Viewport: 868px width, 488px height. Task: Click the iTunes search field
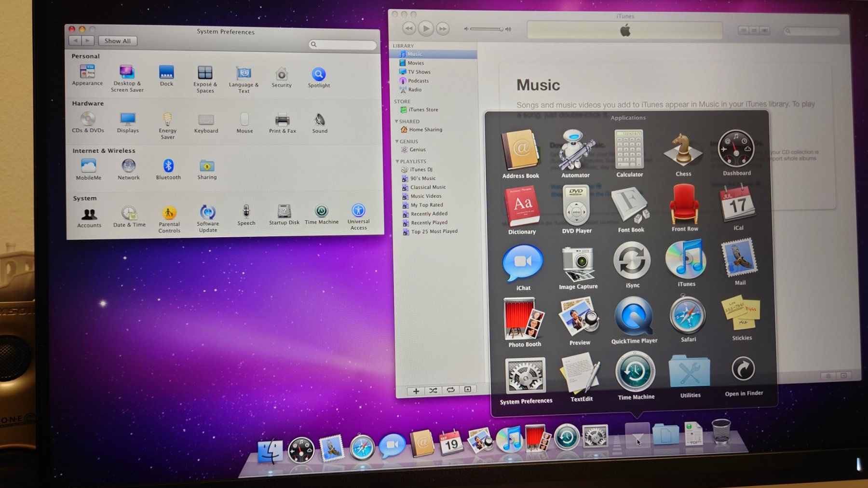click(812, 31)
